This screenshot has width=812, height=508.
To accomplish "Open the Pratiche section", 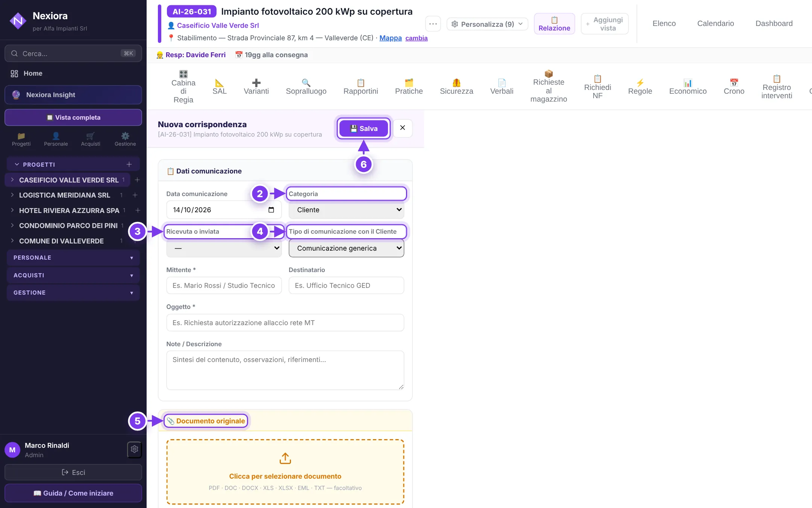I will pos(409,87).
